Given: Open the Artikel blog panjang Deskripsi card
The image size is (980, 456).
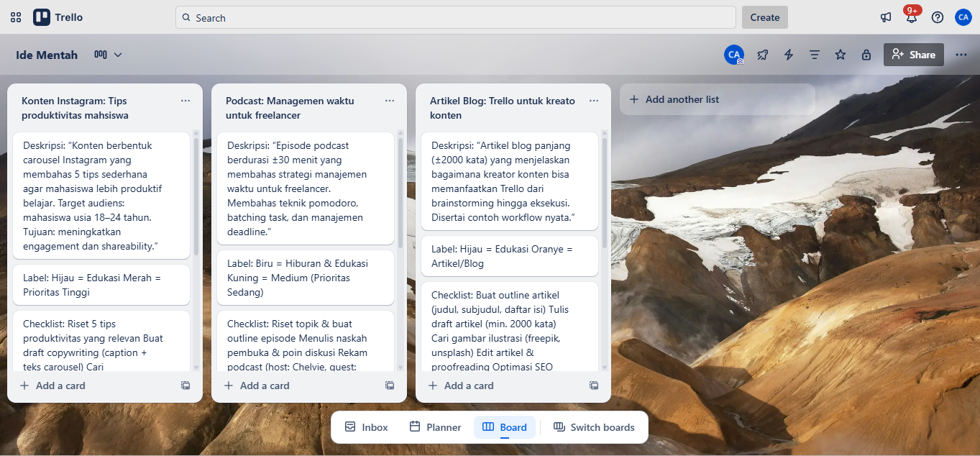Looking at the screenshot, I should (510, 181).
